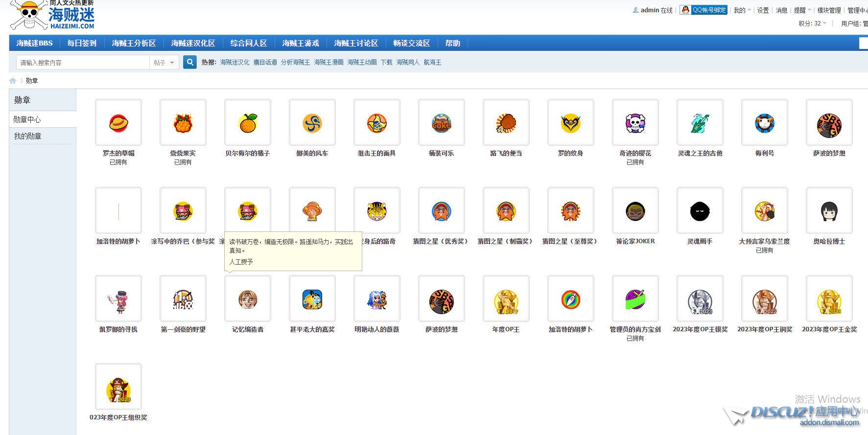The width and height of the screenshot is (868, 435).
Task: Open the 海贼王游戏 nav tab
Action: [301, 43]
